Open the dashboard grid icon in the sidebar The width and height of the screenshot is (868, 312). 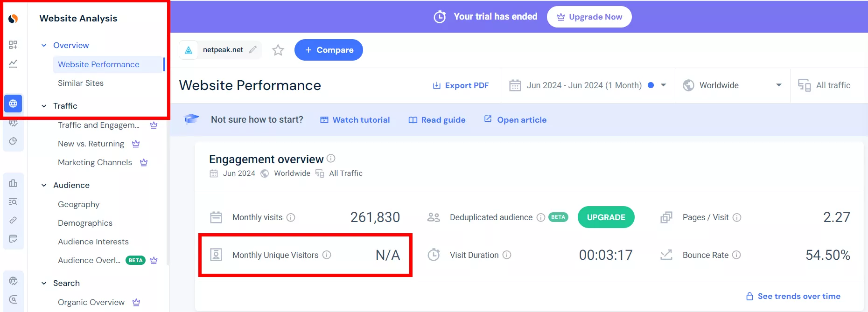coord(13,45)
